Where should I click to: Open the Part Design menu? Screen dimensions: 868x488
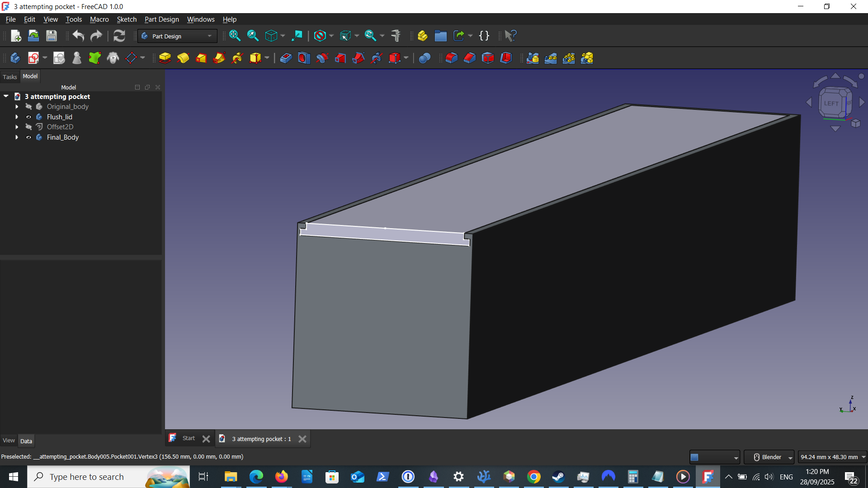pos(161,19)
